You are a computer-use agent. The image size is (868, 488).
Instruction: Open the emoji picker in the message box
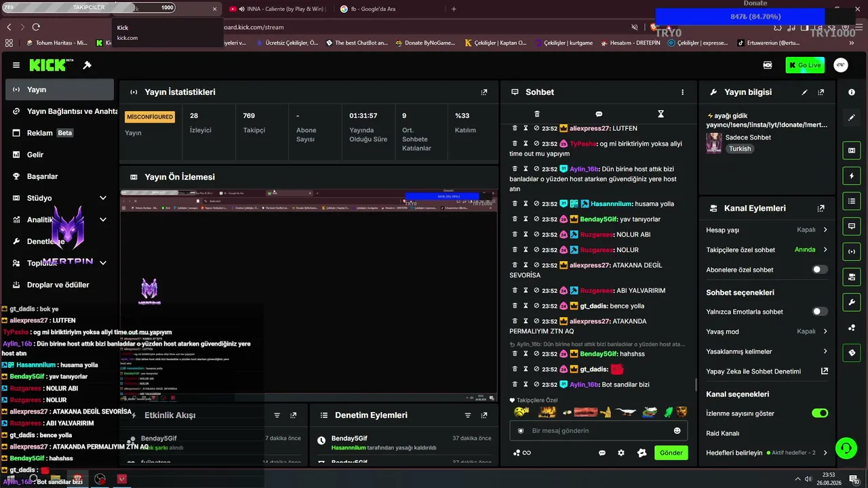(x=677, y=430)
